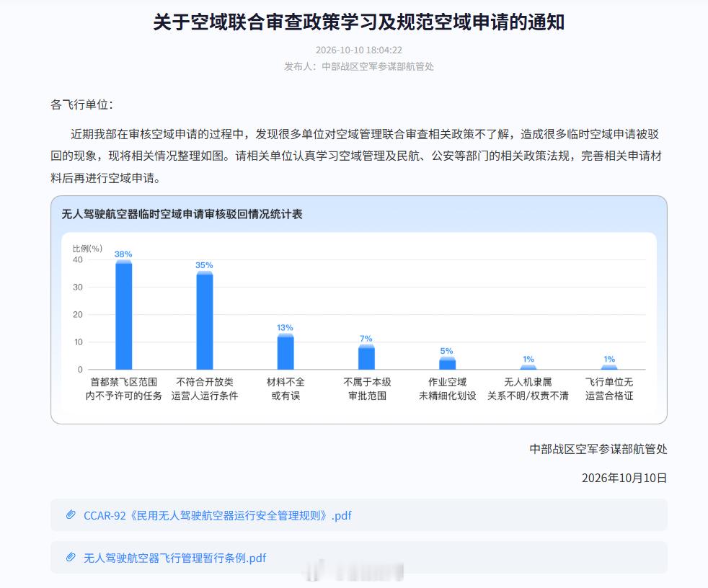
Task: Click the category label 飞行单位无运营合格证
Action: 609,389
